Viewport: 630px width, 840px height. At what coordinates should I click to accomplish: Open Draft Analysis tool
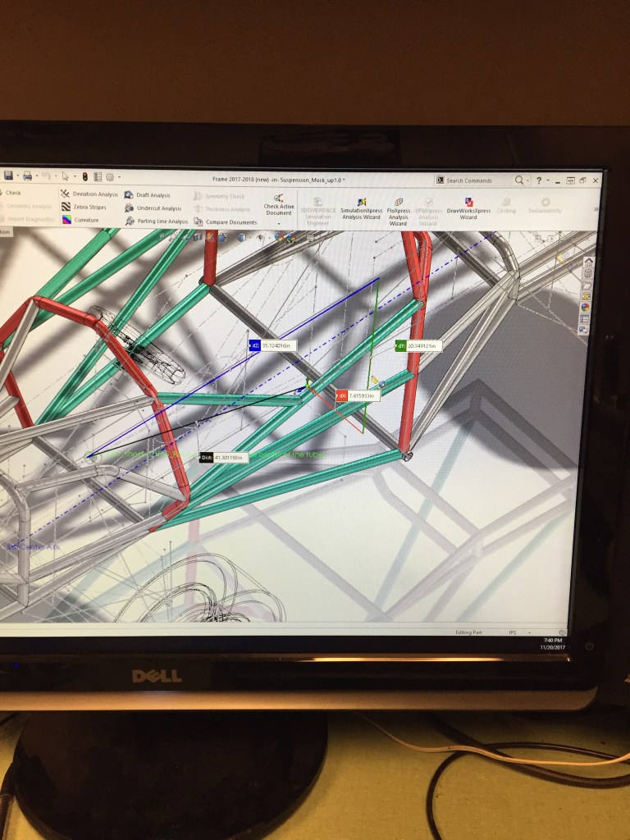coord(130,195)
